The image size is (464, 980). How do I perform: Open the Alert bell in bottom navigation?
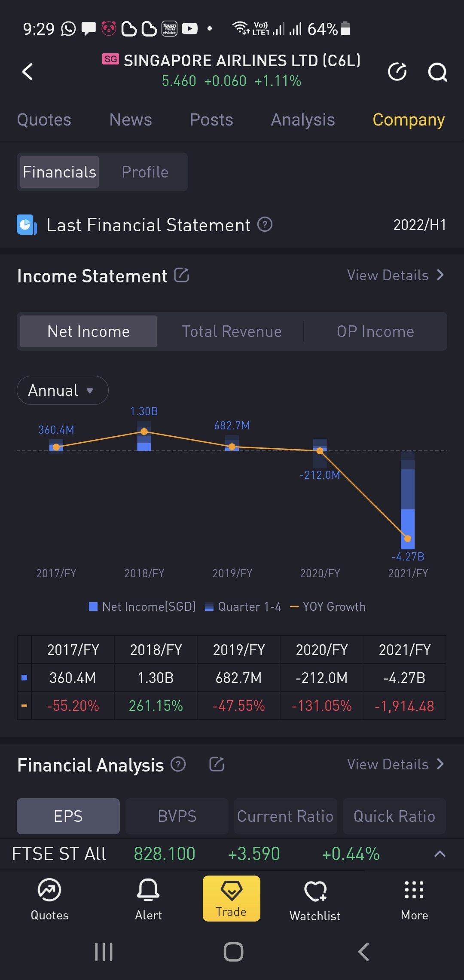click(148, 899)
